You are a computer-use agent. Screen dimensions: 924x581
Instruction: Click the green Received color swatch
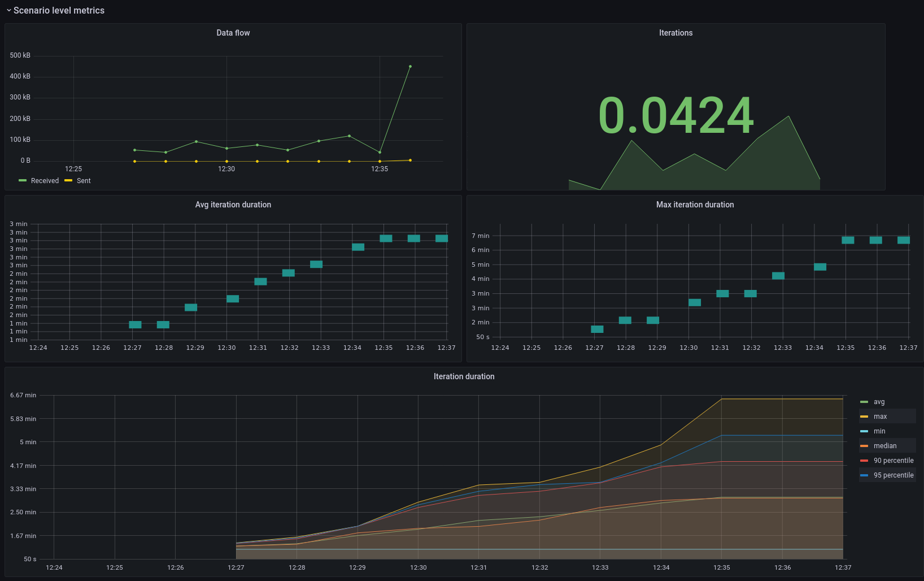(23, 181)
